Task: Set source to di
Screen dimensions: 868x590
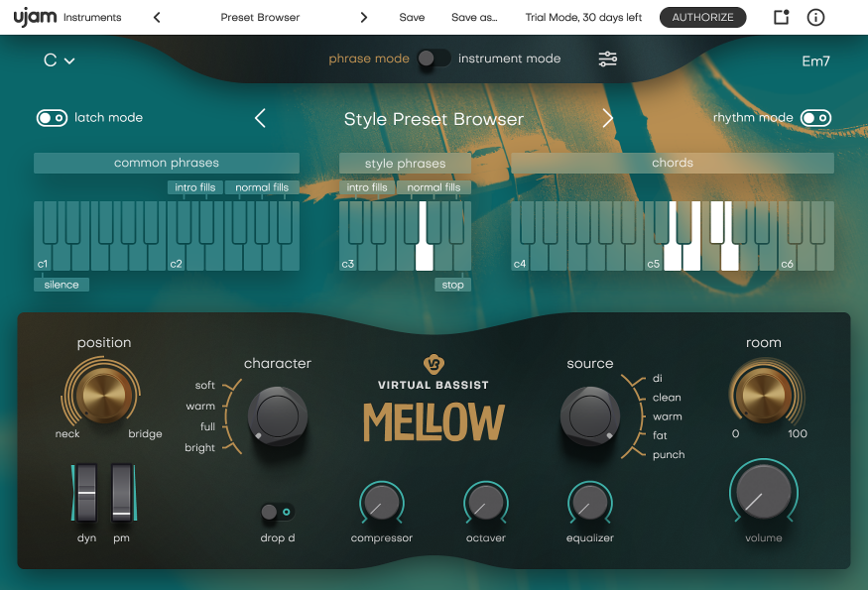Action: [x=657, y=378]
